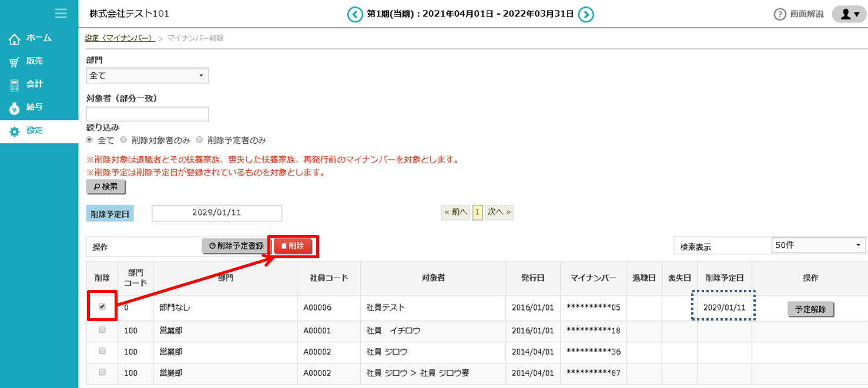868x388 pixels.
Task: Select the 削除対象者のみ radio button
Action: click(123, 140)
